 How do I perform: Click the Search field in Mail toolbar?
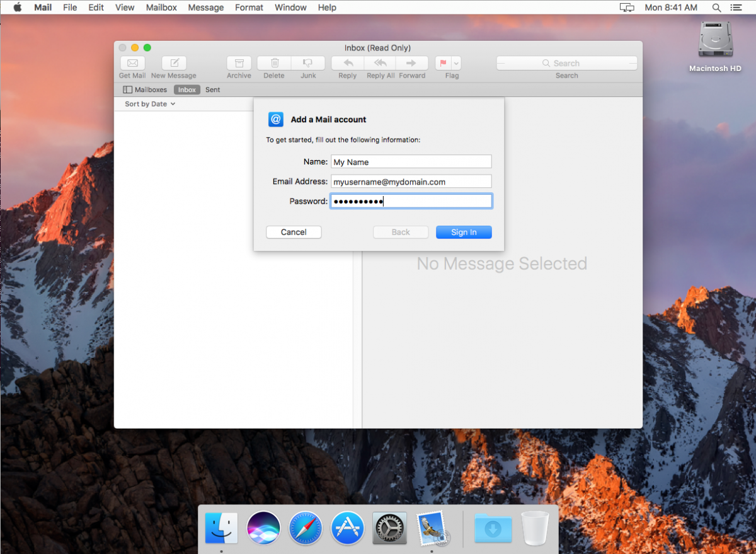(x=566, y=63)
